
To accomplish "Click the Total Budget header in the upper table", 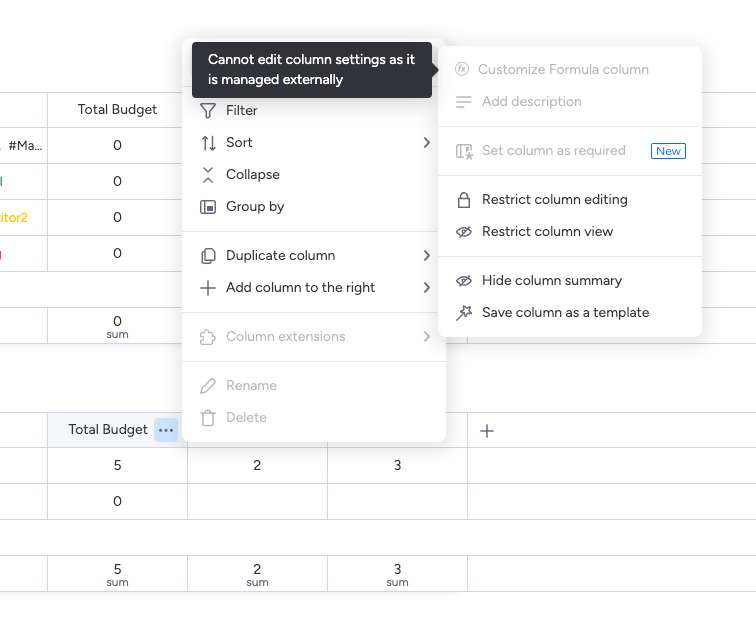I will pos(117,110).
